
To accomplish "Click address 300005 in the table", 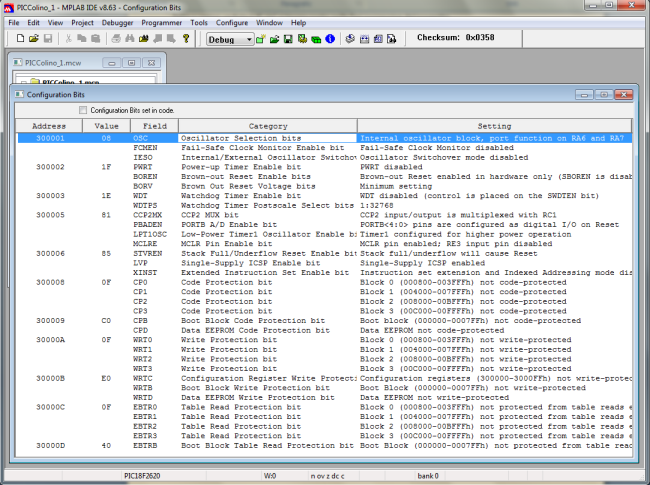I will tap(50, 215).
